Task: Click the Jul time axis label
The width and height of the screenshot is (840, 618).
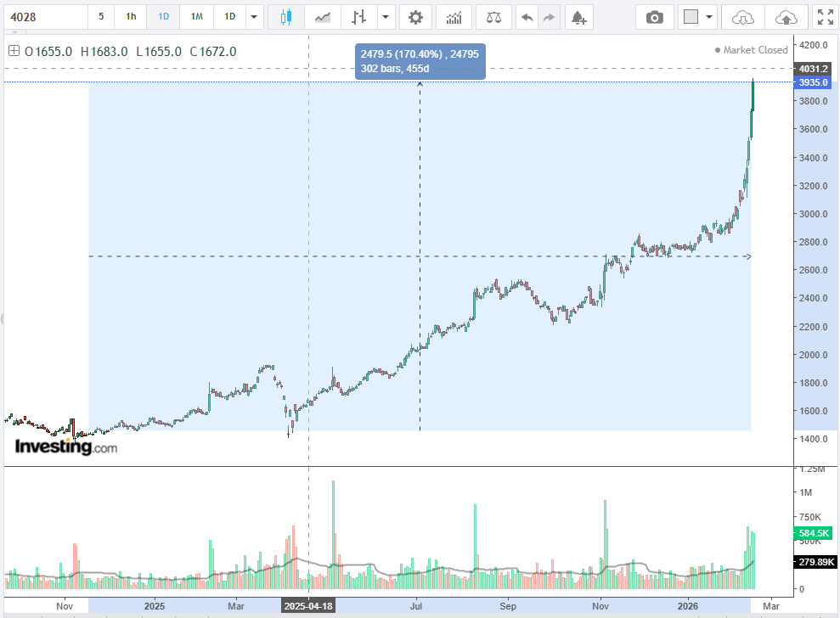Action: tap(416, 606)
